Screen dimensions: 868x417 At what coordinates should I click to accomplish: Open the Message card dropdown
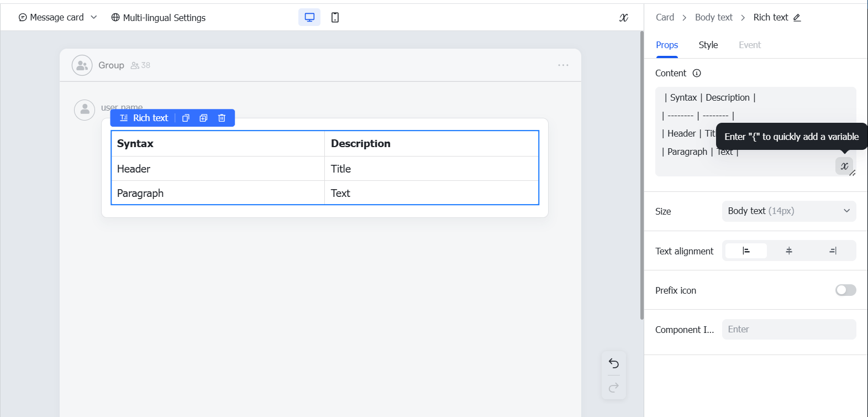click(x=57, y=17)
